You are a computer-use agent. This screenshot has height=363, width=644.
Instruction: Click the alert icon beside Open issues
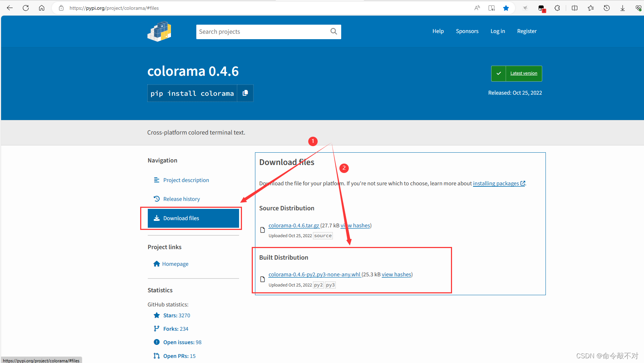click(156, 342)
